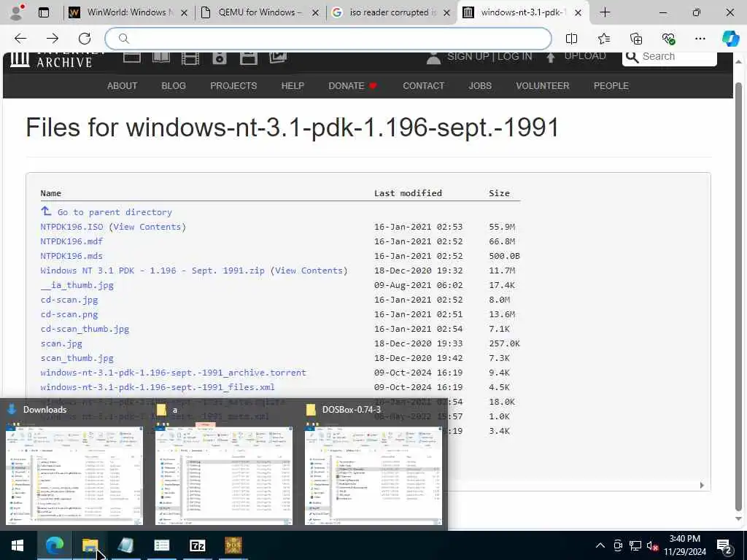Click the File Explorer taskbar icon
This screenshot has height=560, width=747.
(x=90, y=545)
